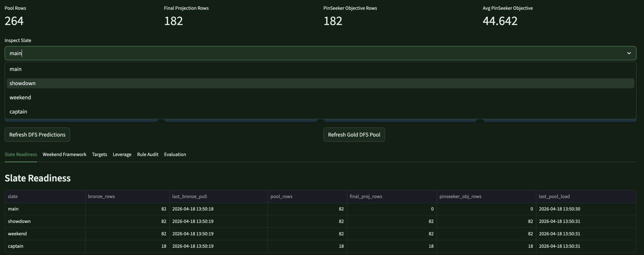Click the Refresh Gold DFS Pool button
This screenshot has height=255, width=644.
click(x=354, y=134)
